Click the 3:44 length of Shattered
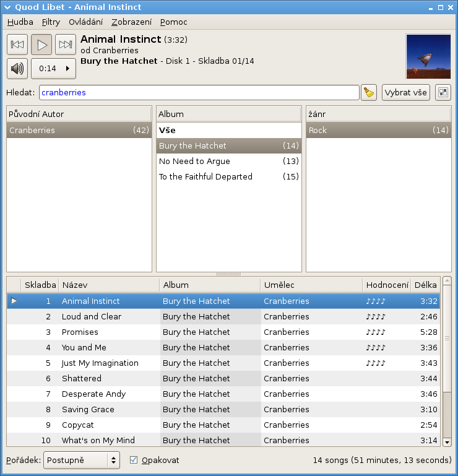This screenshot has width=458, height=476. [428, 379]
